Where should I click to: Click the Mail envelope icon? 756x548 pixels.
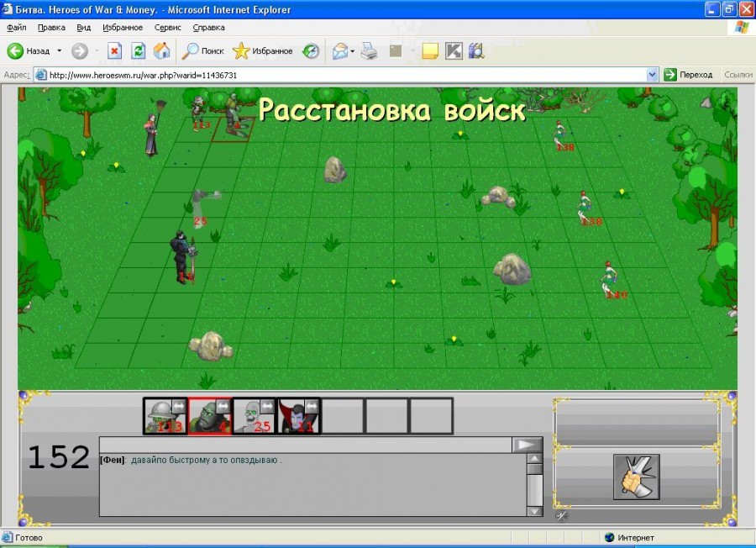340,51
